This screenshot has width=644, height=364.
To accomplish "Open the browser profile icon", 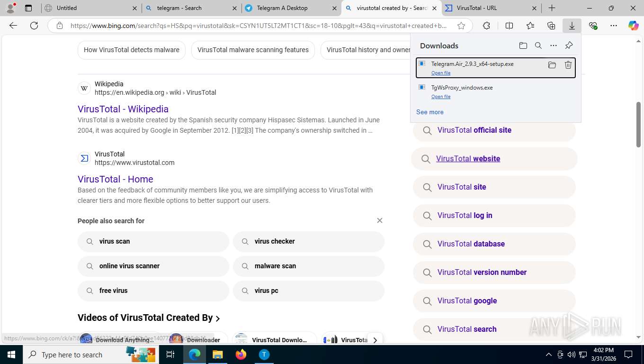I will click(10, 8).
